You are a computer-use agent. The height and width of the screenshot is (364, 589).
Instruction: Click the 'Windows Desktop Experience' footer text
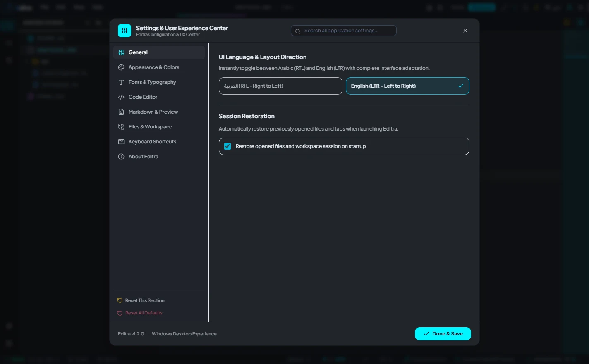click(x=184, y=334)
